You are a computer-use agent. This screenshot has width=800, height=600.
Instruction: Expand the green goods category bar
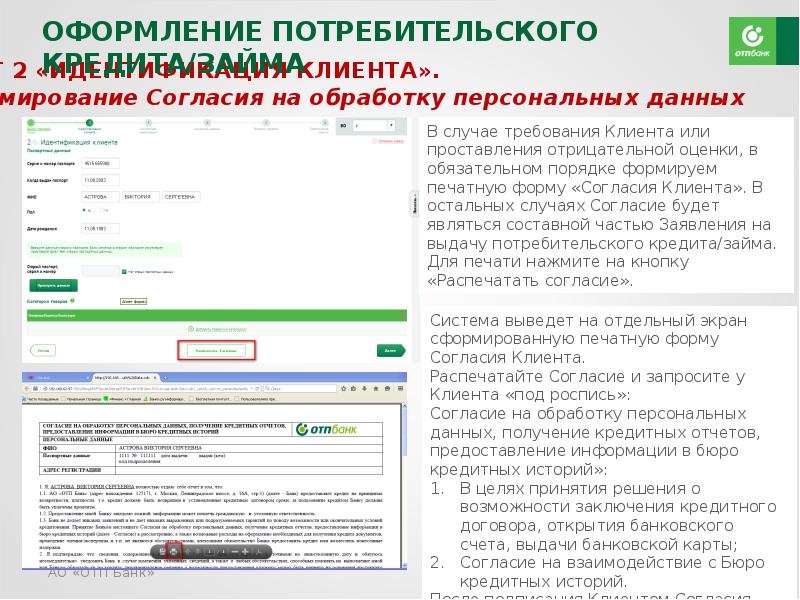(215, 314)
